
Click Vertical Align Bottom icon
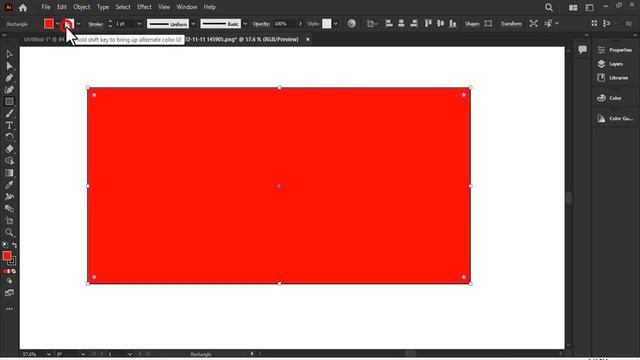tap(453, 24)
